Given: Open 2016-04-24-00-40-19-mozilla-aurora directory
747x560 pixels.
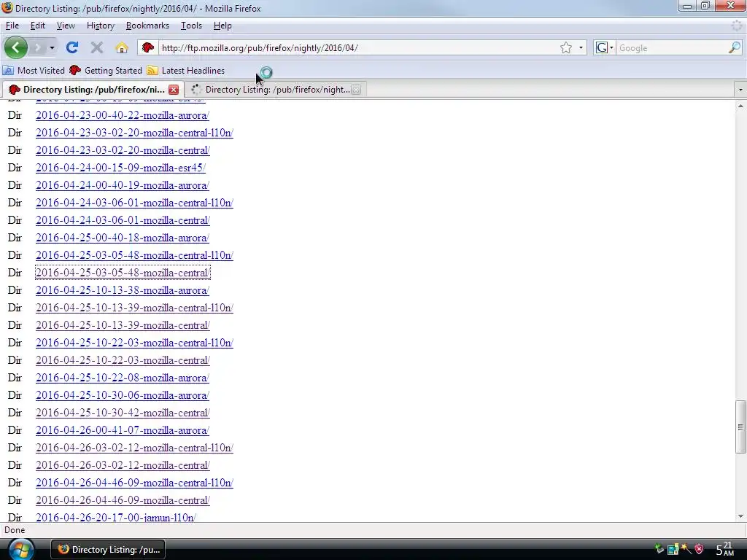Looking at the screenshot, I should (123, 185).
